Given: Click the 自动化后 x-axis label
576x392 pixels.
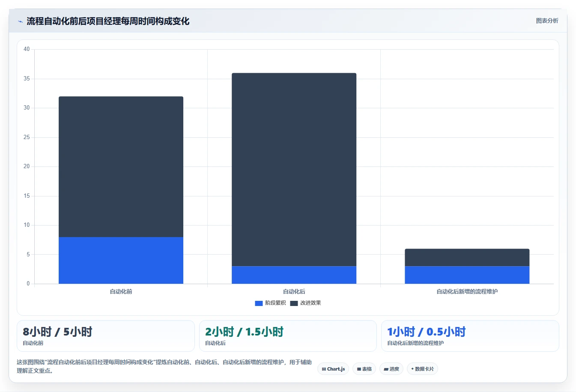Looking at the screenshot, I should (294, 291).
